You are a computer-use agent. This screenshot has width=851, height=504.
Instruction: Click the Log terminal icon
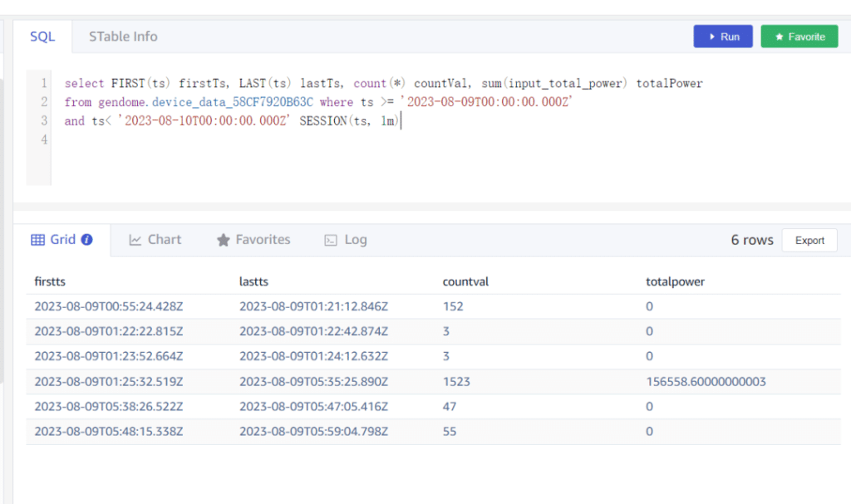[x=331, y=240]
